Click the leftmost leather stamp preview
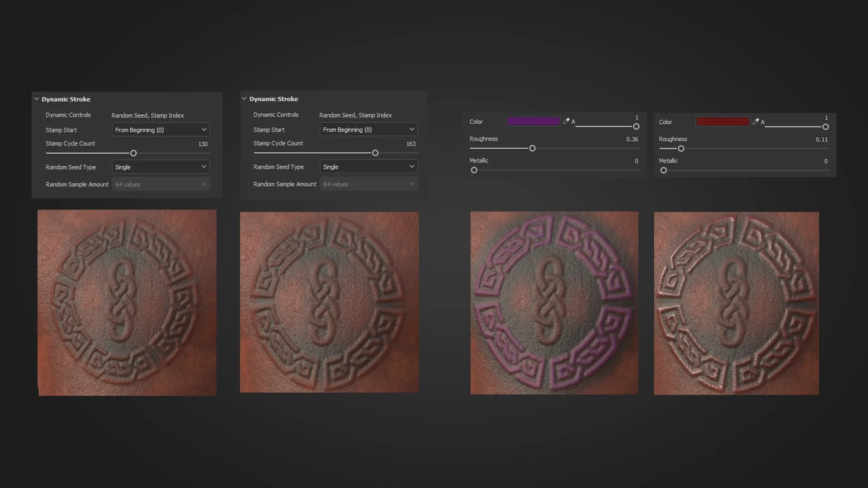Screen dimensions: 868x488 coord(127,303)
